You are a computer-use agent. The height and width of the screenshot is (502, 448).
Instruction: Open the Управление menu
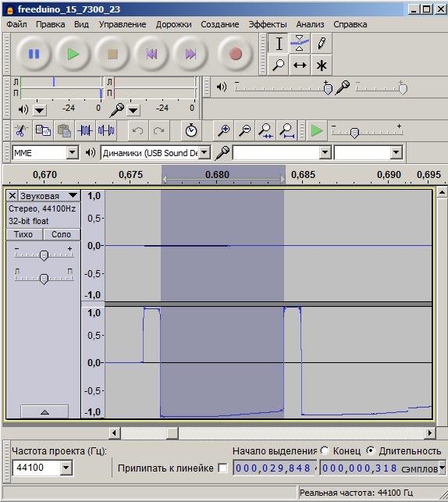pyautogui.click(x=123, y=24)
